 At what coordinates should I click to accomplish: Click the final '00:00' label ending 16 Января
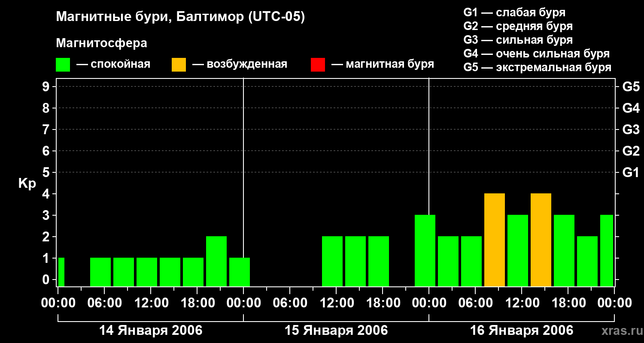click(x=614, y=303)
